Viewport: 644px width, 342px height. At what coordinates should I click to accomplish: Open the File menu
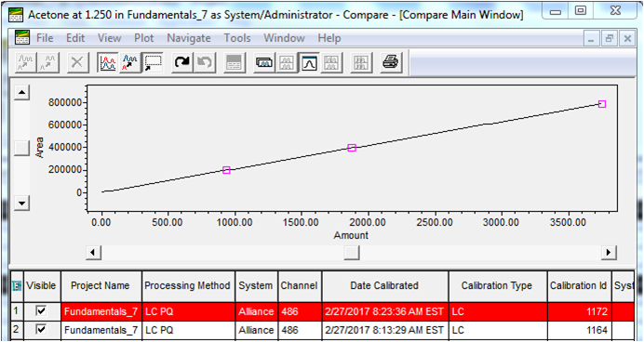pos(45,38)
